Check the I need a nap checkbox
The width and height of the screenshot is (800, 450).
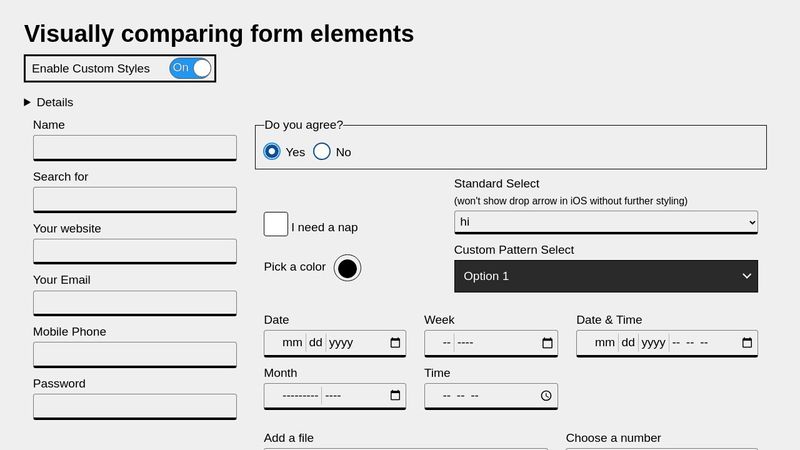pyautogui.click(x=276, y=225)
